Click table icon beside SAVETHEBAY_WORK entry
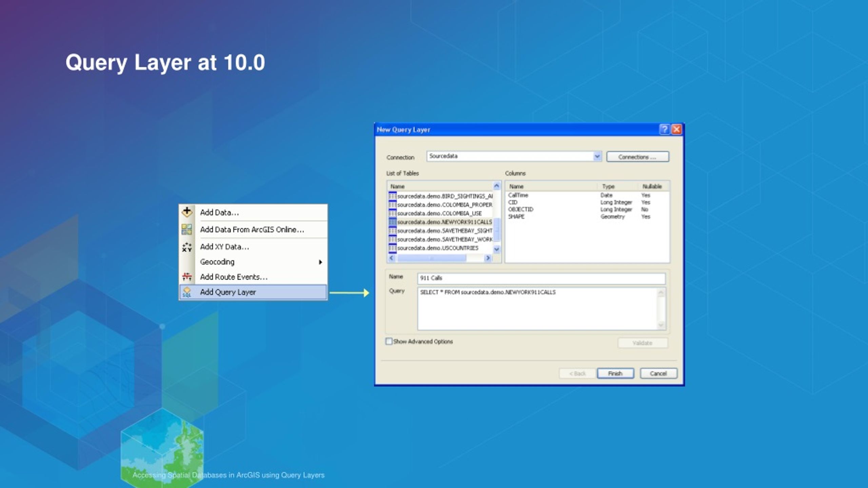Image resolution: width=868 pixels, height=488 pixels. [392, 239]
